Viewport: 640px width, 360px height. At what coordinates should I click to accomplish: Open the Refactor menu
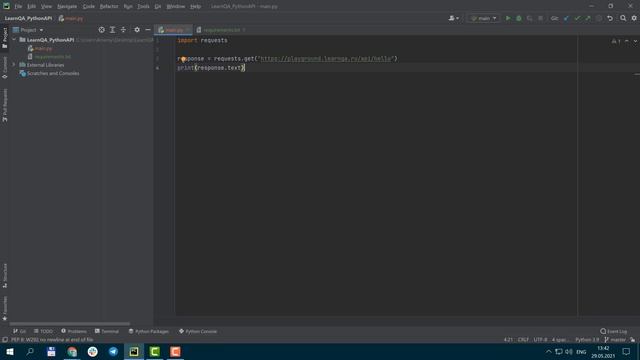(109, 6)
